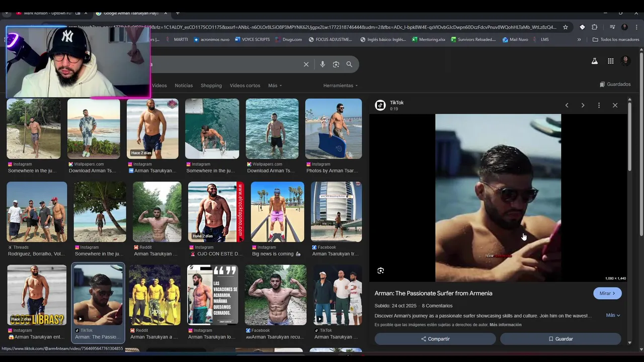Viewport: 644px width, 362px height.
Task: Go to next image in preview panel
Action: [x=583, y=105]
